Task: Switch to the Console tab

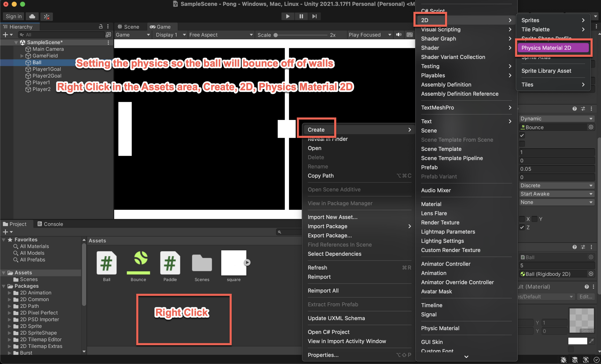Action: [50, 224]
